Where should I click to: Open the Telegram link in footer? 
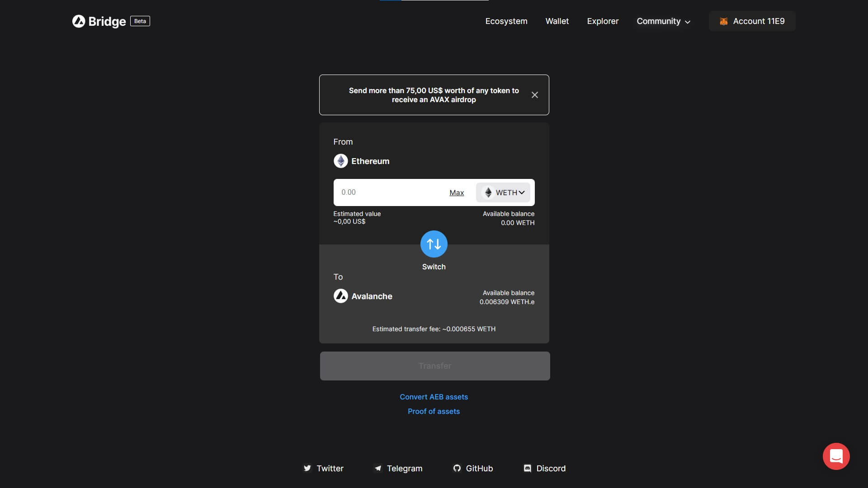coord(398,468)
